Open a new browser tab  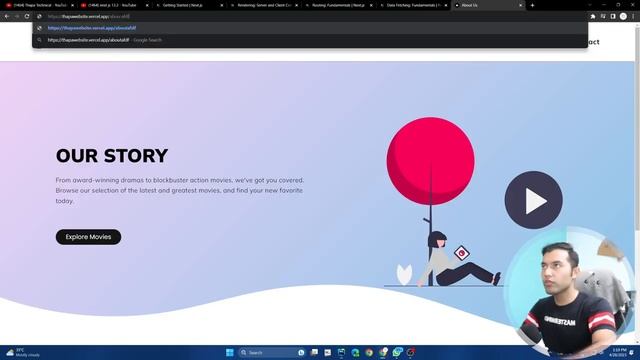[532, 5]
